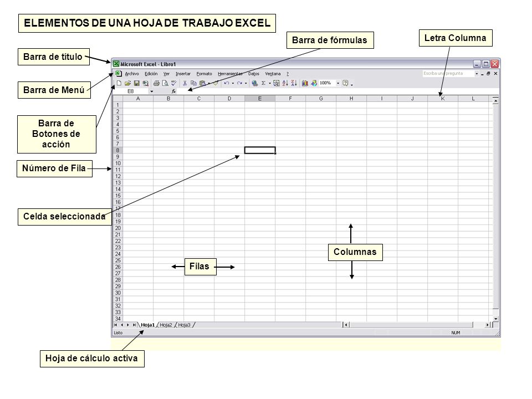Screen dimensions: 532x399
Task: Open the ? help menu
Action: coord(288,74)
